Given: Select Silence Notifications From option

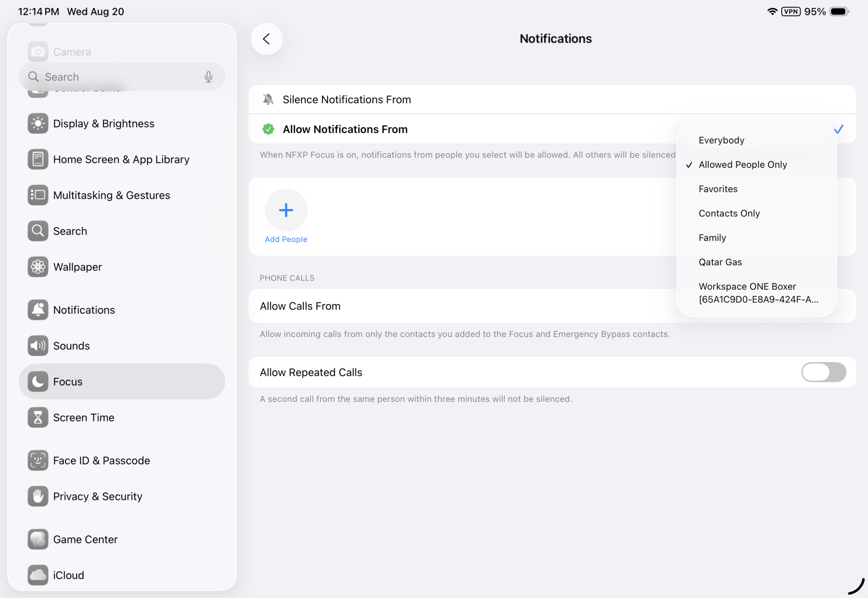Looking at the screenshot, I should [x=346, y=100].
